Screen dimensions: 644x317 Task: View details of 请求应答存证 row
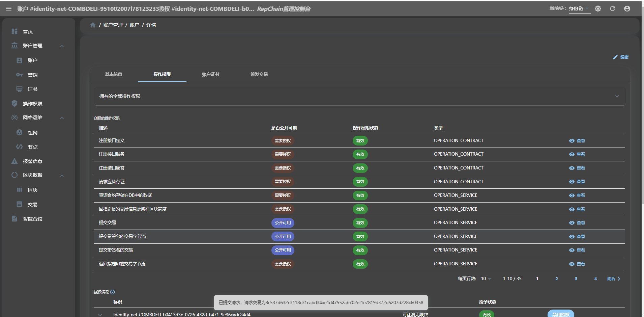577,182
